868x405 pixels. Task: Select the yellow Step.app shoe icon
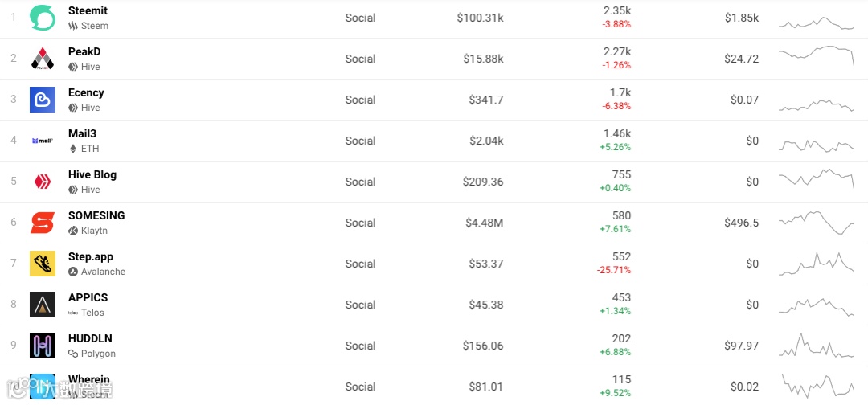click(42, 264)
